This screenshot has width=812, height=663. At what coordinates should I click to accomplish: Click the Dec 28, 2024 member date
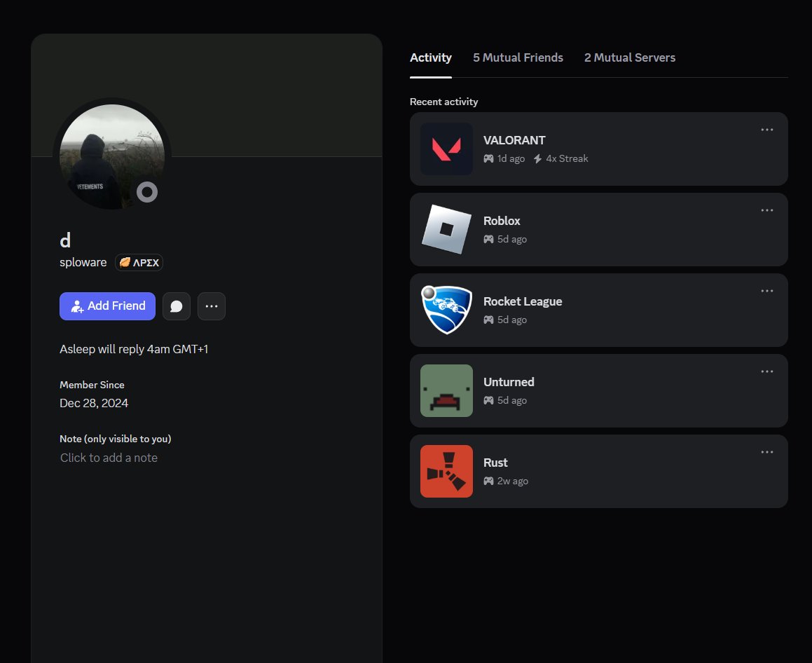click(94, 403)
